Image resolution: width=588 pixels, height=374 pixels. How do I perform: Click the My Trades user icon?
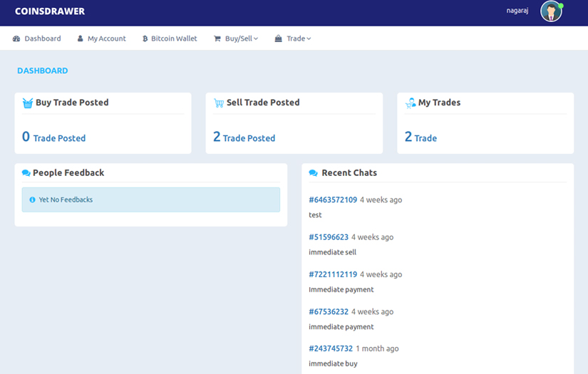coord(411,103)
